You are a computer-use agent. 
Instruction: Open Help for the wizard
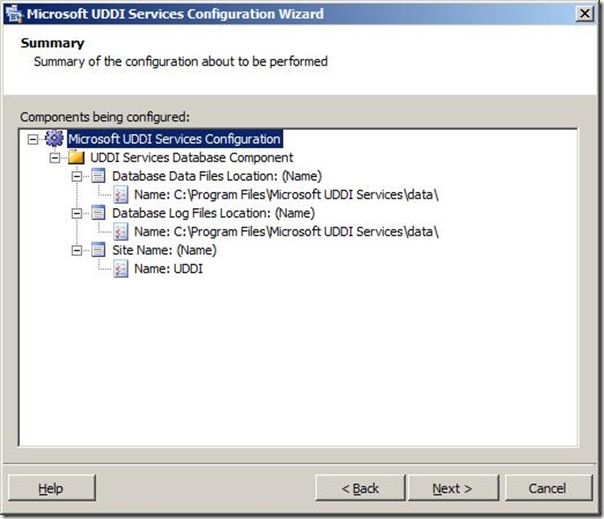click(x=52, y=488)
